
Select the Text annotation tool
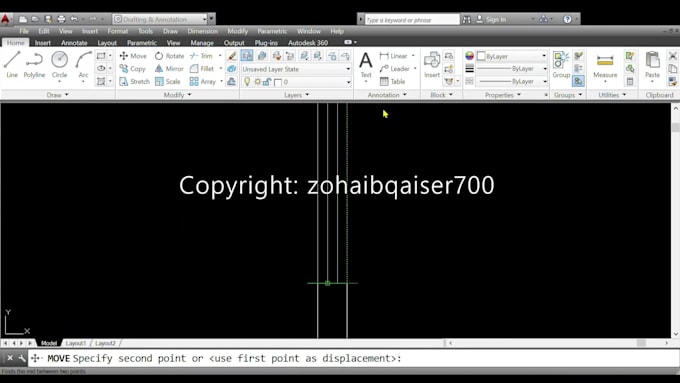[366, 65]
